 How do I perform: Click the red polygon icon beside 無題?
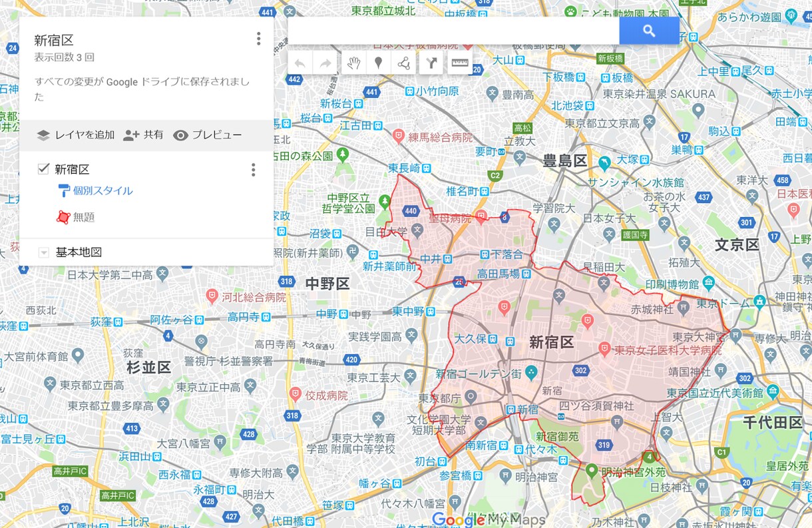pyautogui.click(x=63, y=217)
